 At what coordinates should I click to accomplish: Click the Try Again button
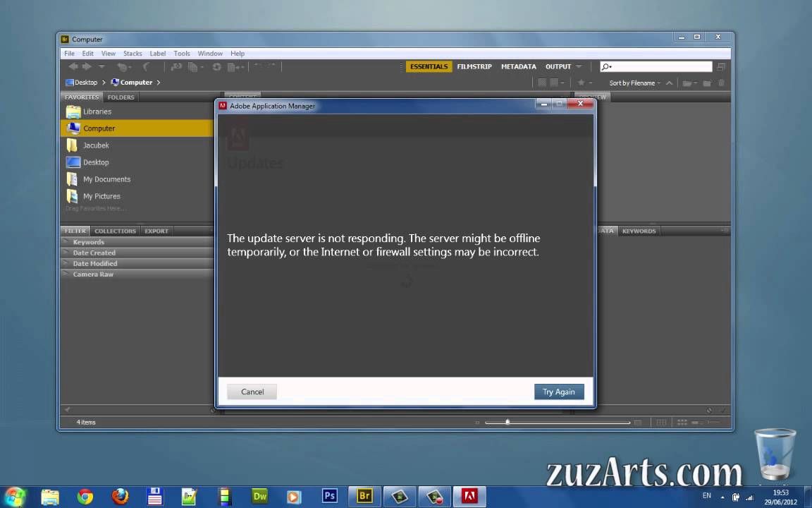point(559,392)
